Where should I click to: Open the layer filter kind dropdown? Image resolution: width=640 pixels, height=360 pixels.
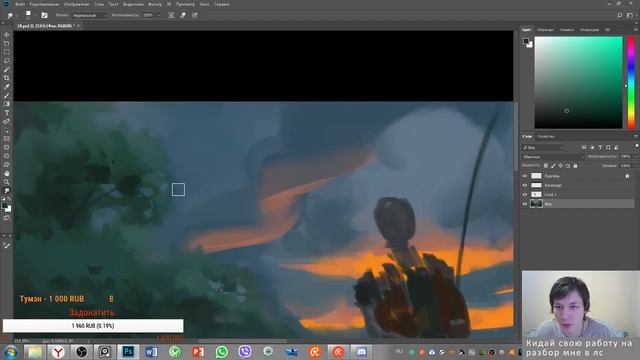coord(544,147)
